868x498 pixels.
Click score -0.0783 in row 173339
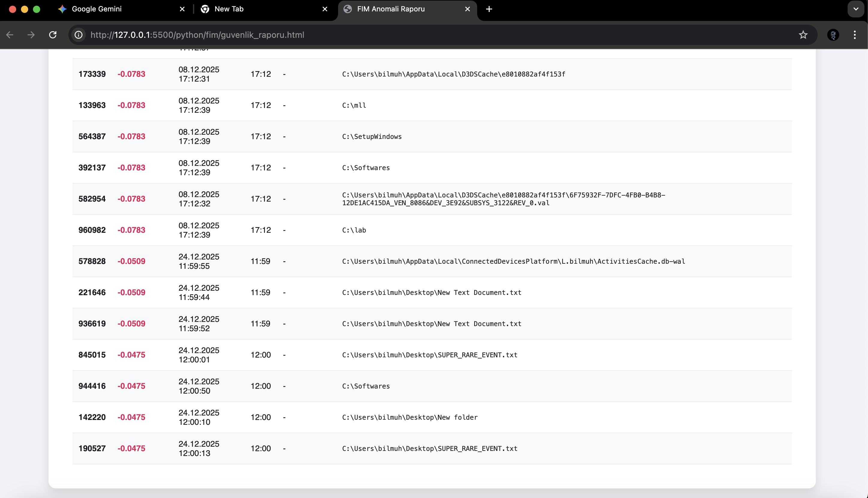pyautogui.click(x=131, y=74)
